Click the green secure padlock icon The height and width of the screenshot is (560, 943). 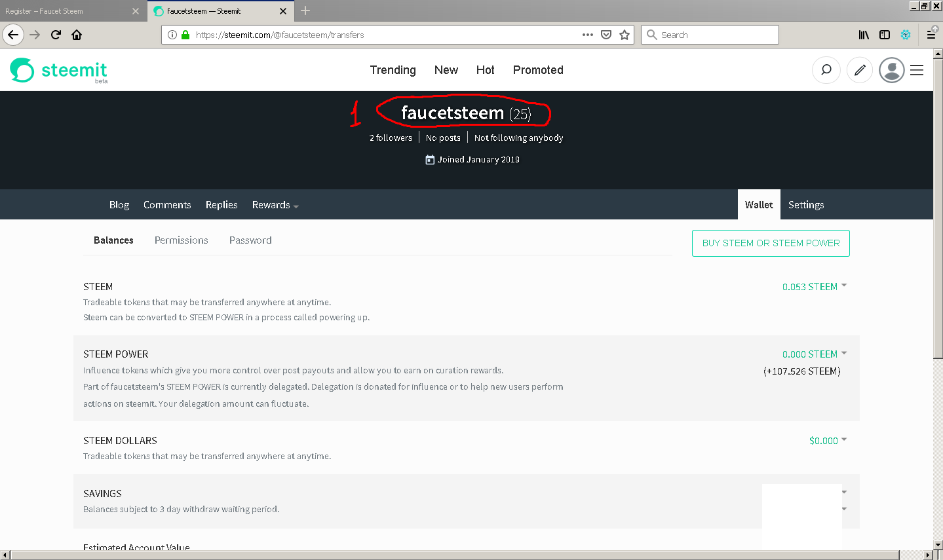[185, 35]
